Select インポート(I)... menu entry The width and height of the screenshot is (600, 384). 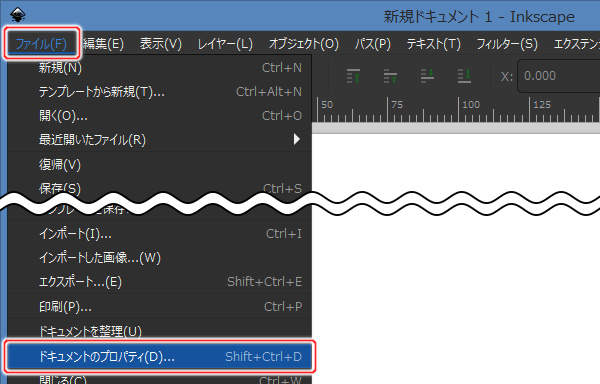[x=160, y=234]
